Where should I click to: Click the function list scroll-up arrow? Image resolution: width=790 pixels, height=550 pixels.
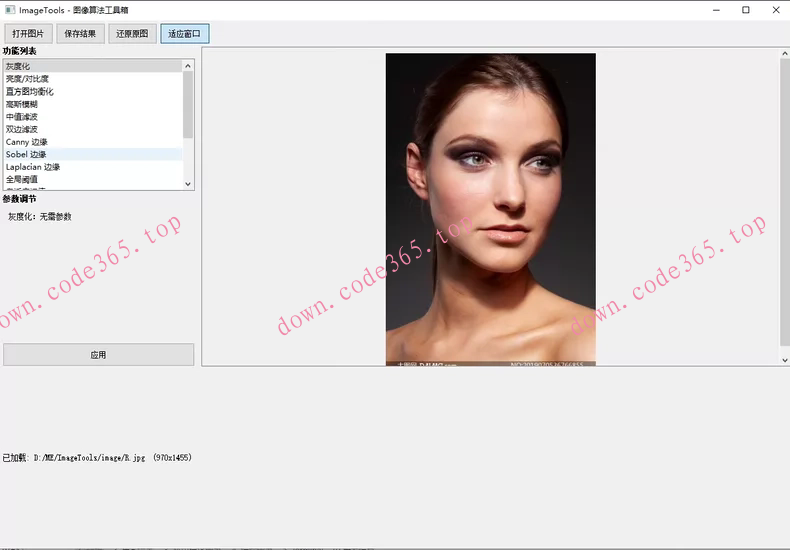[188, 66]
